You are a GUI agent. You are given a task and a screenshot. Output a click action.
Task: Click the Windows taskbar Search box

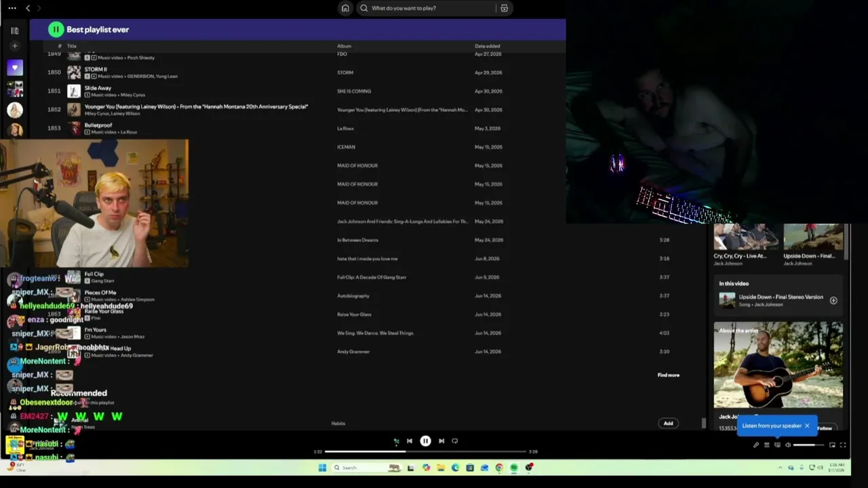tap(366, 468)
